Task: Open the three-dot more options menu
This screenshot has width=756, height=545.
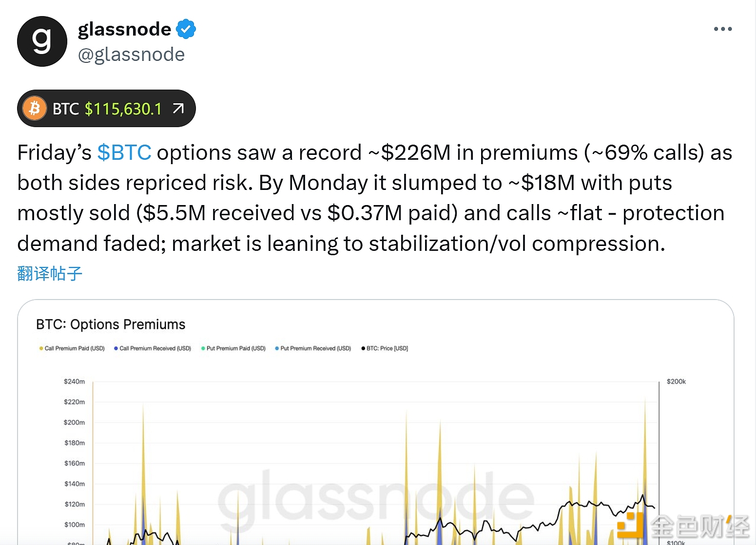Action: pyautogui.click(x=722, y=29)
